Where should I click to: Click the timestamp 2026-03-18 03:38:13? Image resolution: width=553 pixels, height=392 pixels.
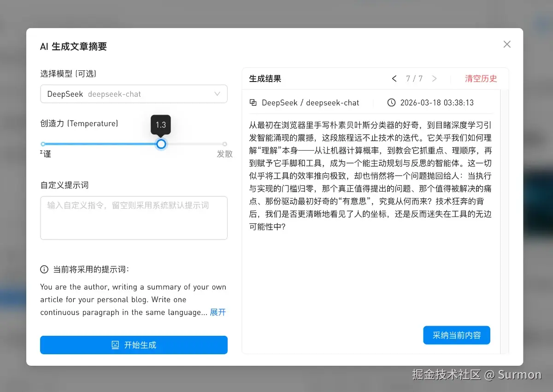[x=437, y=103]
